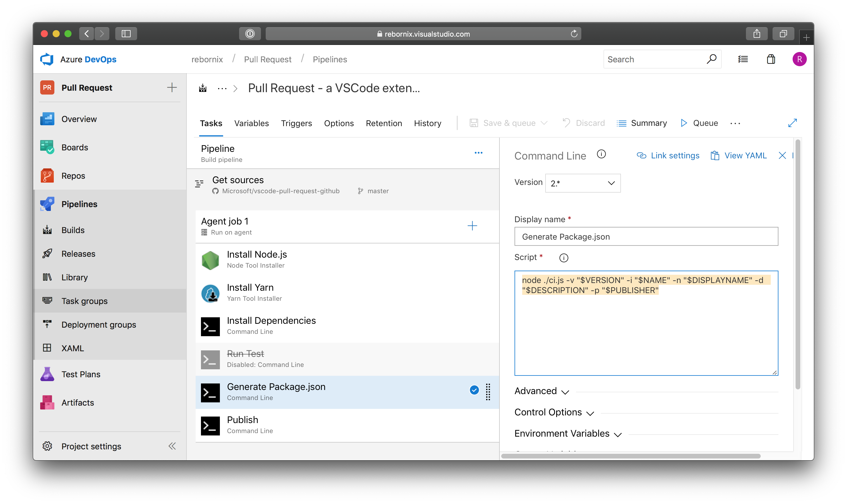Open the work items list icon in header
The width and height of the screenshot is (847, 504).
pos(743,59)
